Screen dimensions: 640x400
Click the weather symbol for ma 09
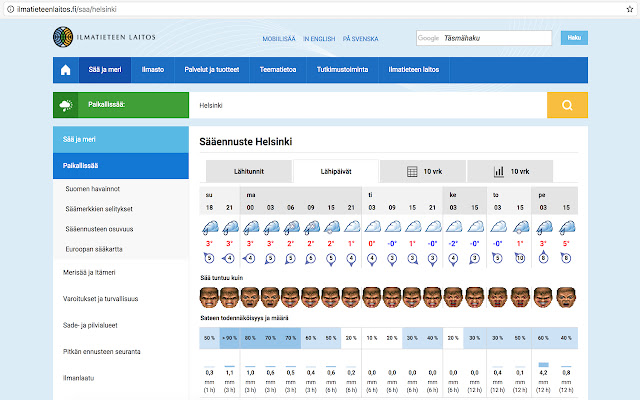[311, 227]
